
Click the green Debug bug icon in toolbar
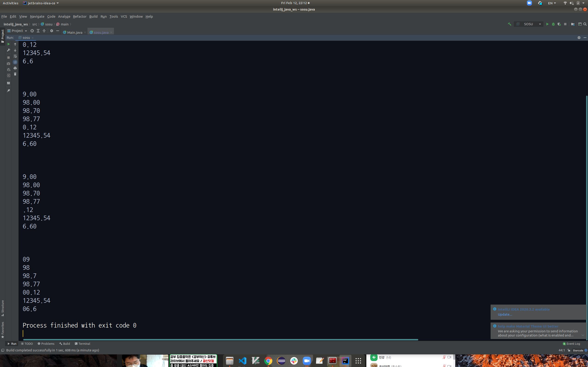click(x=553, y=24)
